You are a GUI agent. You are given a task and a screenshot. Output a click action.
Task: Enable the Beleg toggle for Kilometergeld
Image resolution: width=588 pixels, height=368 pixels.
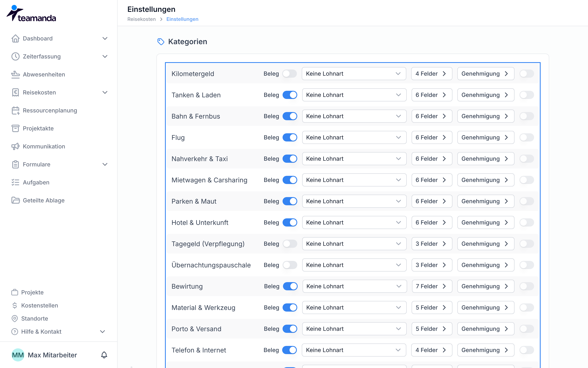click(289, 74)
